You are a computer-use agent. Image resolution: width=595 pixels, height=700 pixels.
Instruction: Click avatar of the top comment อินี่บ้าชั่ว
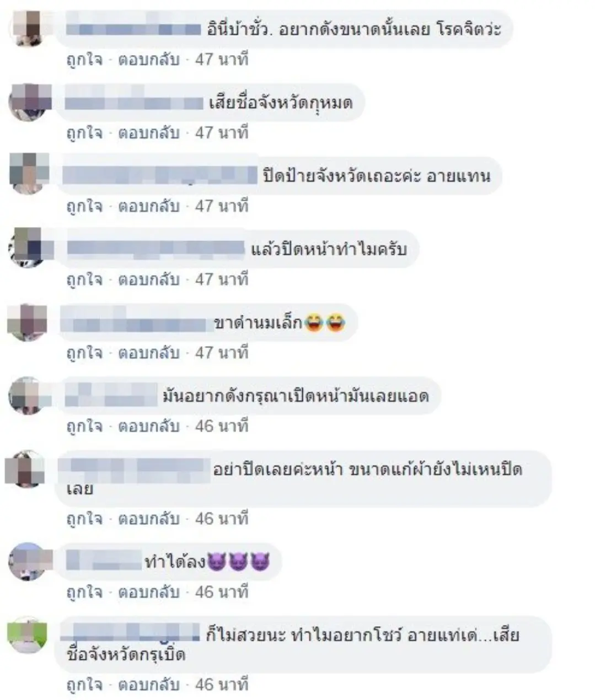click(27, 29)
